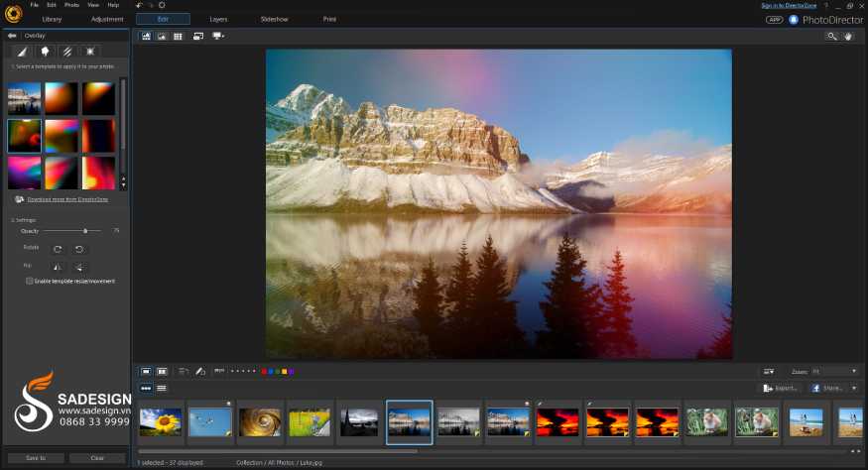
Task: Switch the browser to list view
Action: point(162,388)
